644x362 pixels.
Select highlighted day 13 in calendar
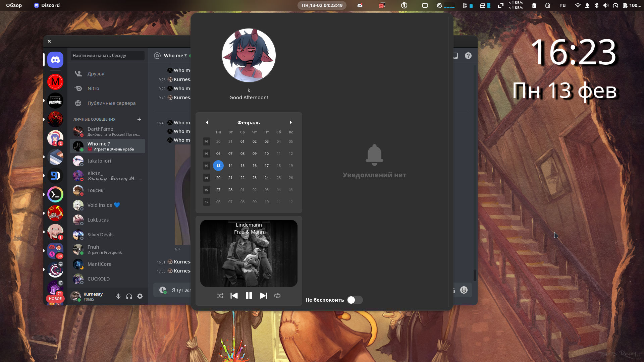[218, 166]
